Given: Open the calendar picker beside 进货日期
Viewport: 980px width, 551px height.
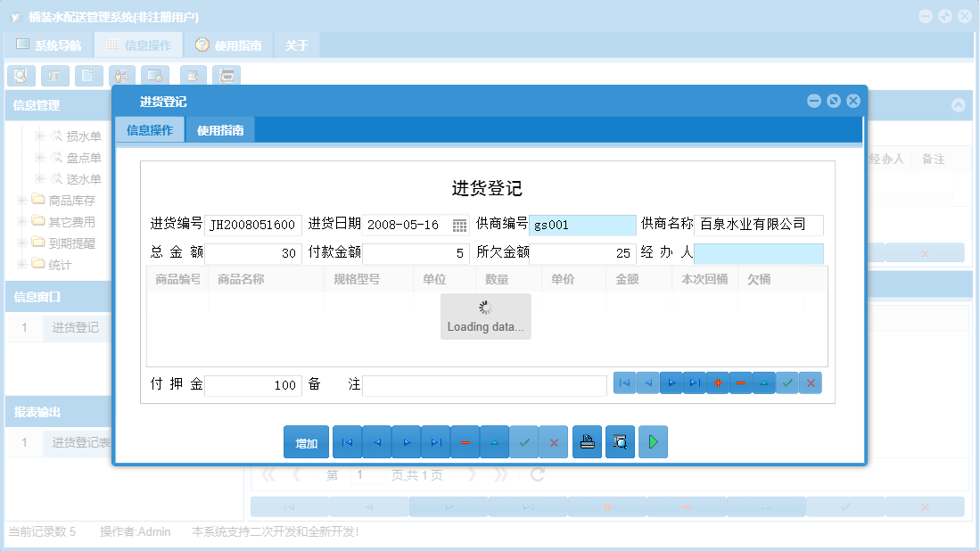Looking at the screenshot, I should click(459, 225).
